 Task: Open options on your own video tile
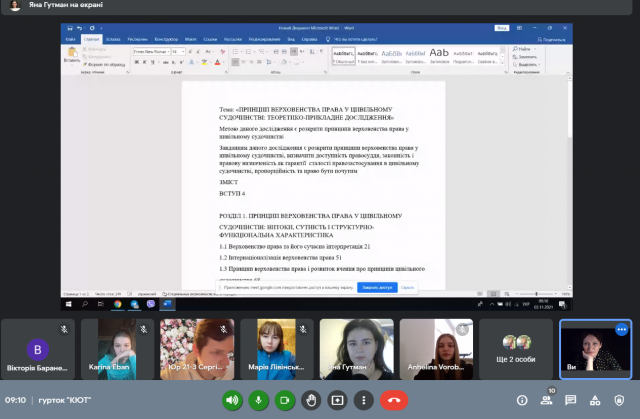coord(621,329)
